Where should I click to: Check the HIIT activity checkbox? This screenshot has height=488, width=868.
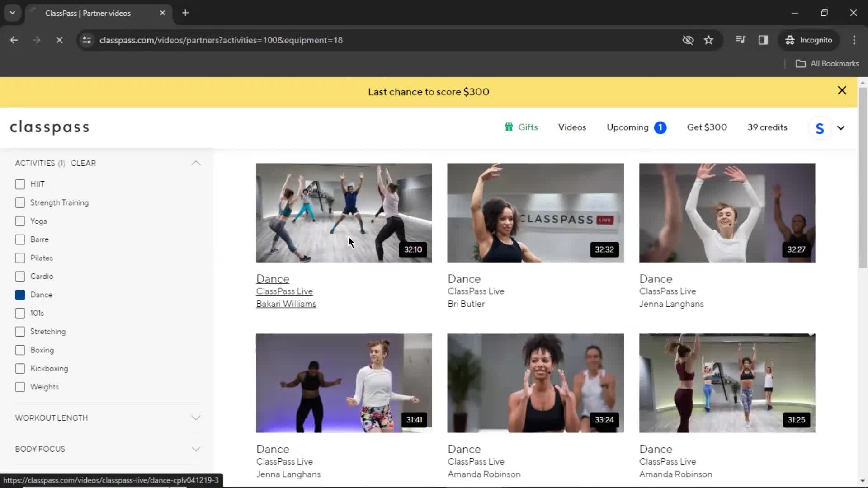coord(20,184)
